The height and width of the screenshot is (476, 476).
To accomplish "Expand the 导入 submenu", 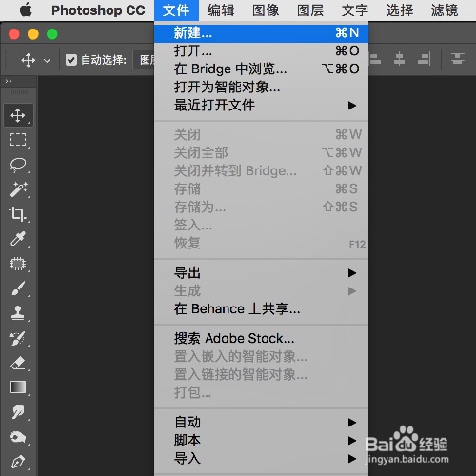I will click(262, 459).
